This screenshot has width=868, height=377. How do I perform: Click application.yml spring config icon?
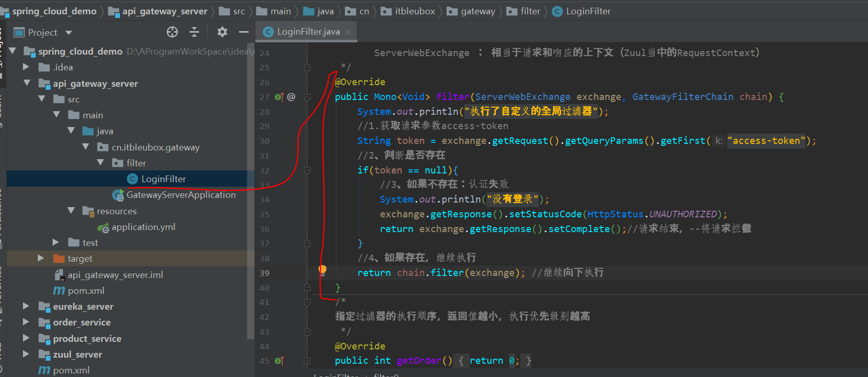pyautogui.click(x=103, y=227)
